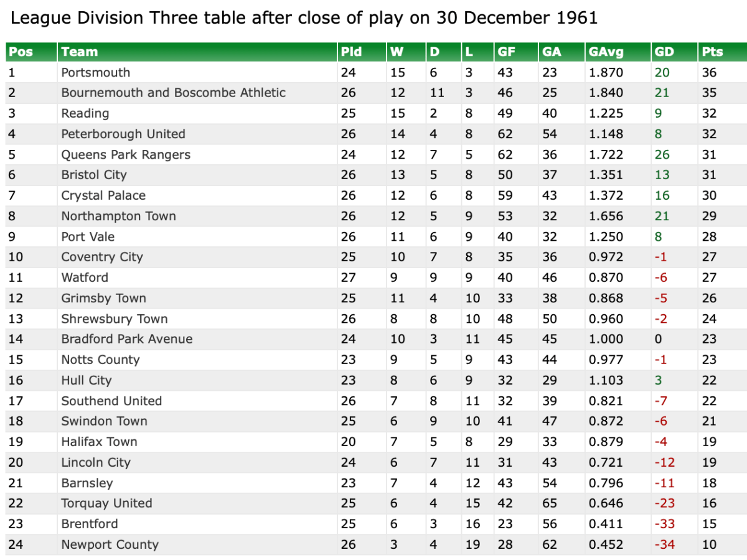Click the Pos column header
The height and width of the screenshot is (560, 747).
[x=21, y=52]
